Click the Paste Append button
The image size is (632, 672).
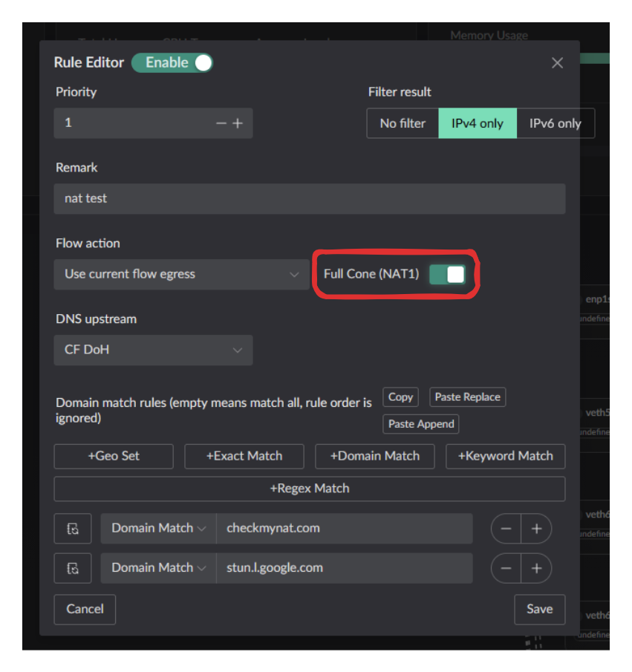click(x=420, y=424)
